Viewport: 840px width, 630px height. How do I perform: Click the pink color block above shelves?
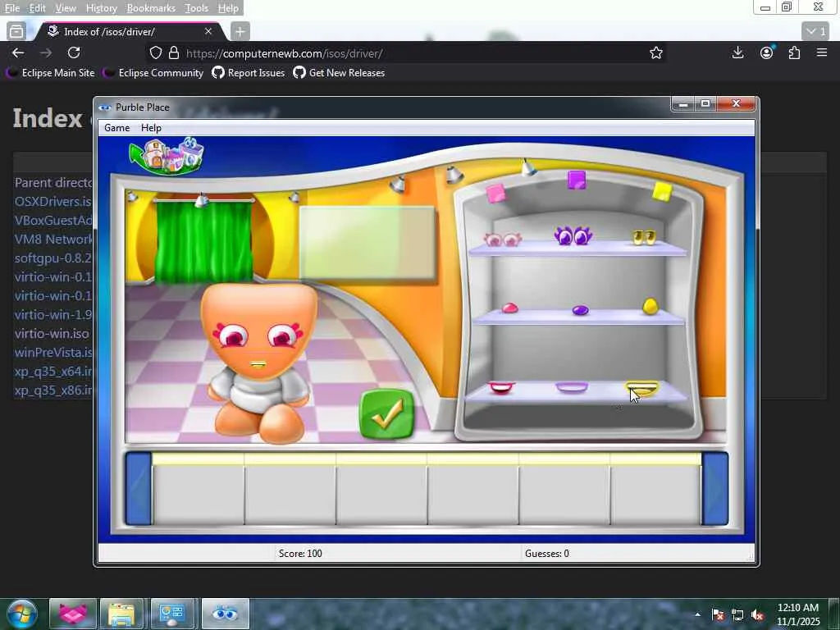(x=495, y=194)
